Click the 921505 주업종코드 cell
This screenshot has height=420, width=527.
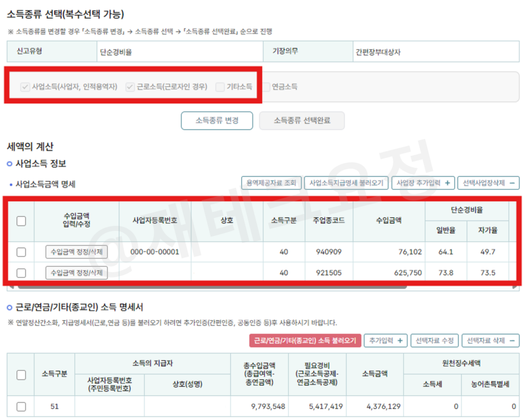329,273
